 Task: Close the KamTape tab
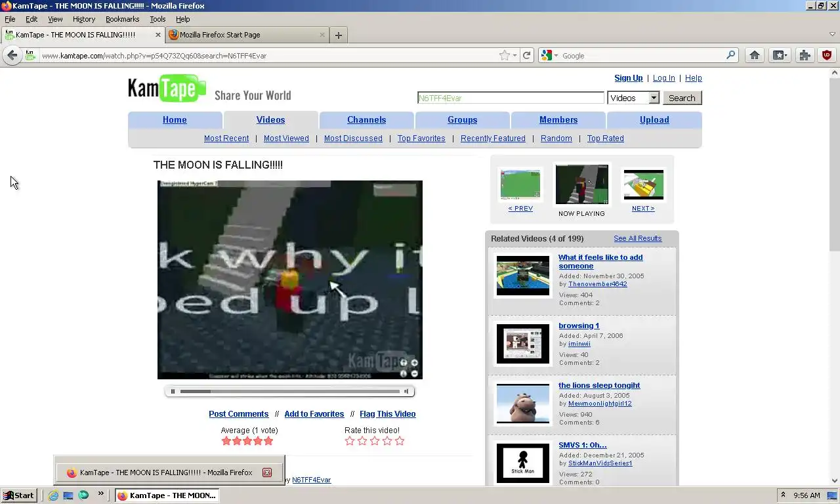click(158, 35)
